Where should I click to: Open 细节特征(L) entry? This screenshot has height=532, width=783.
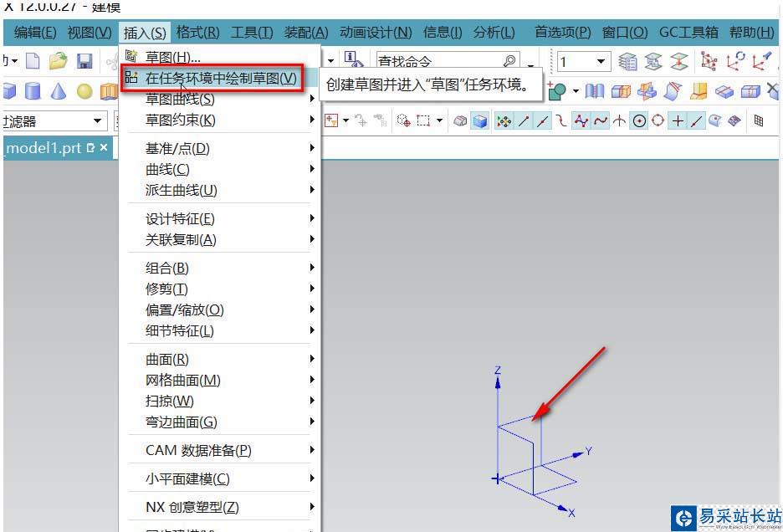coord(221,330)
